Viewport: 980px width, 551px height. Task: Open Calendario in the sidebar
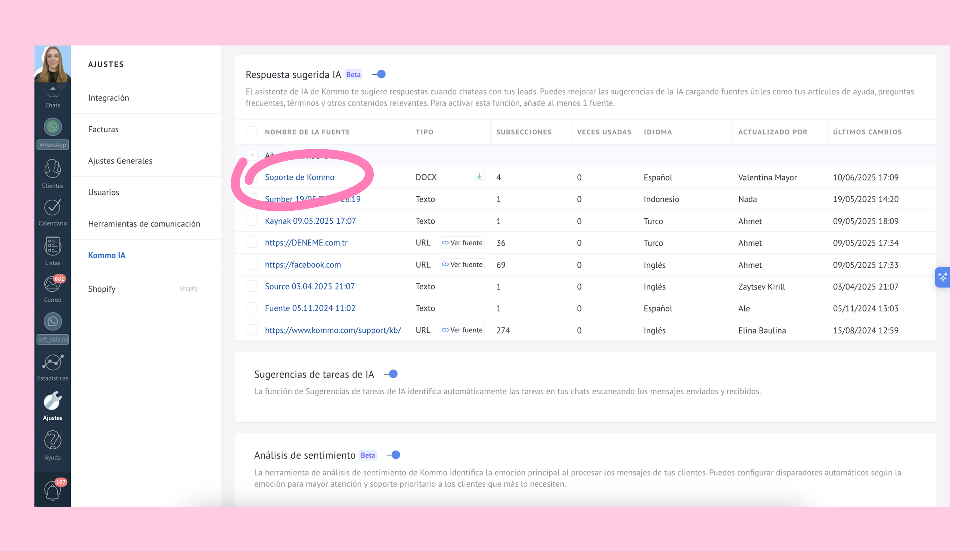53,212
